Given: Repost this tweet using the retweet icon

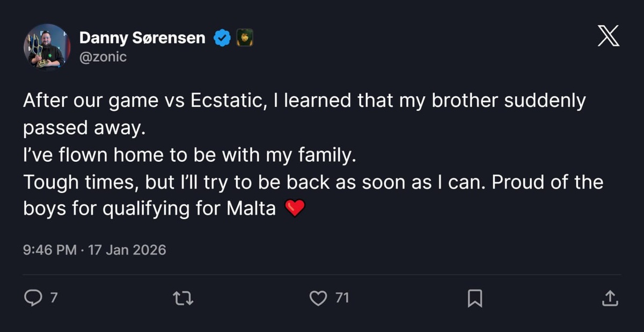Looking at the screenshot, I should click(x=184, y=298).
